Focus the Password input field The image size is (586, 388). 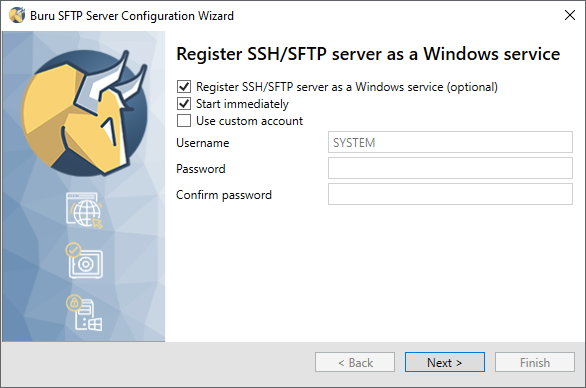[450, 168]
